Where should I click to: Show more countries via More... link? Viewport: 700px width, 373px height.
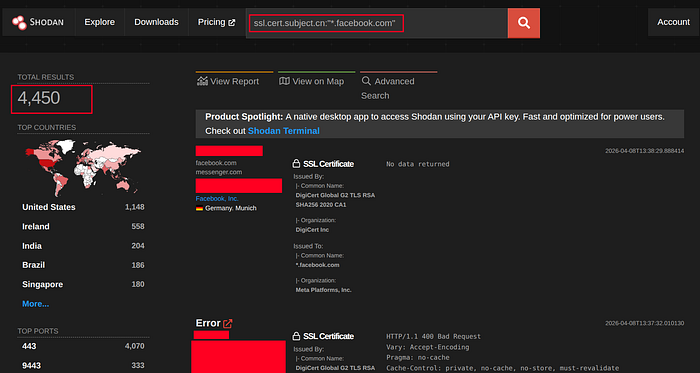[36, 304]
